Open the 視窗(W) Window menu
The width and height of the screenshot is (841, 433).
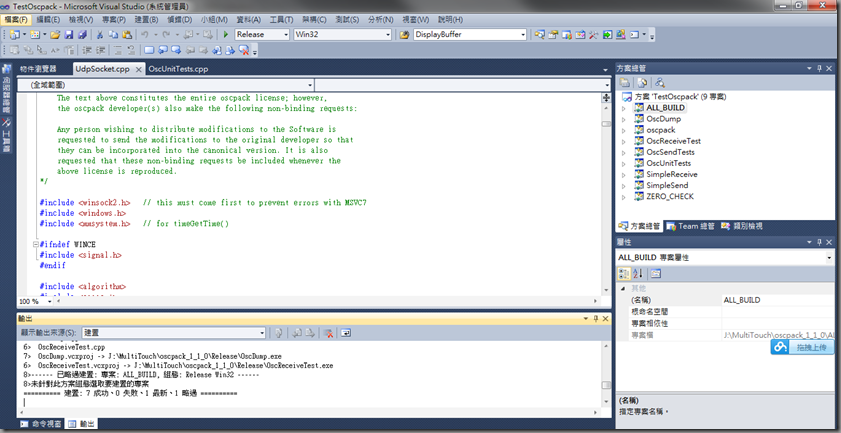[416, 19]
